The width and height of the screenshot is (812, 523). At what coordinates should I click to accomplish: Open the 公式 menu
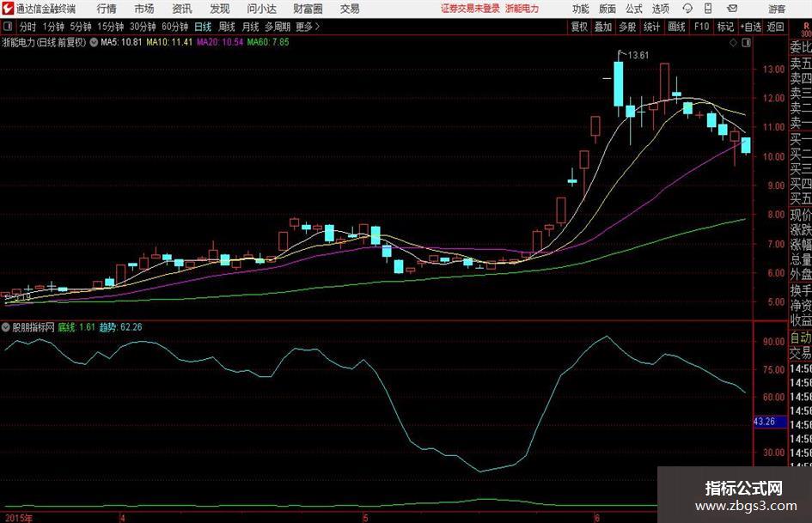(634, 9)
